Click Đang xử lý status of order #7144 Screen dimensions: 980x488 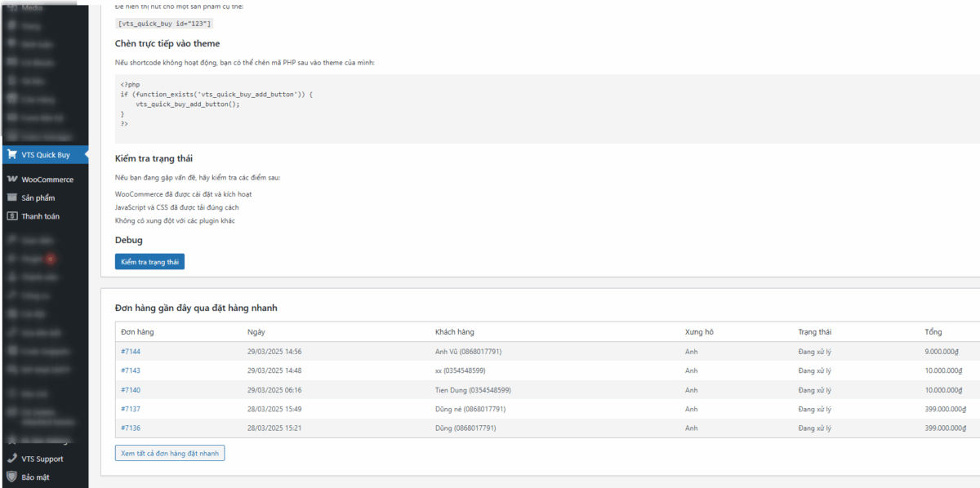815,352
